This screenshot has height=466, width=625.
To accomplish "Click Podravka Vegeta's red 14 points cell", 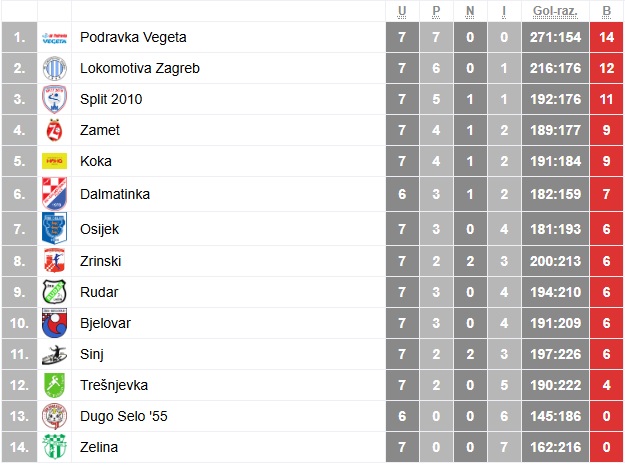I will point(607,37).
